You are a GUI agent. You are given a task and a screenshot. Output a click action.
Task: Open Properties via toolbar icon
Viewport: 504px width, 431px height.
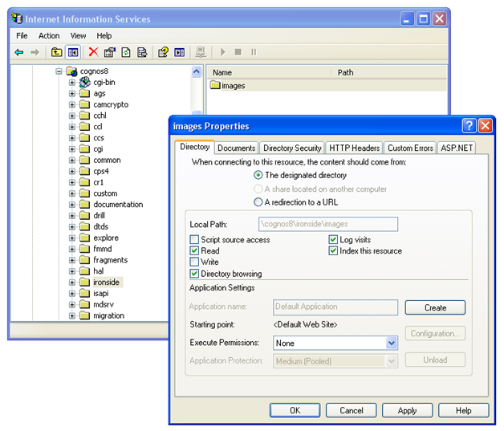[x=110, y=52]
